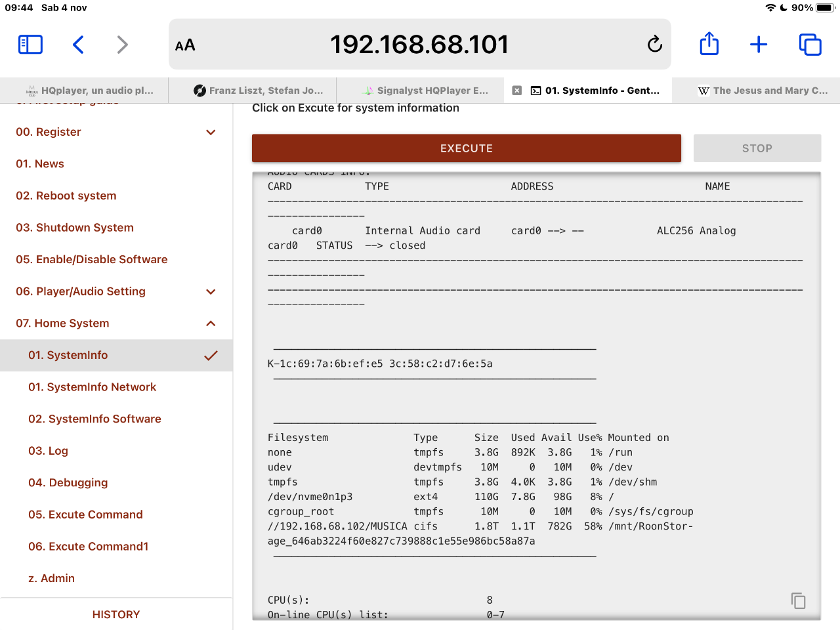This screenshot has height=630, width=840.
Task: Select 04. Debugging in the sidebar
Action: [68, 482]
